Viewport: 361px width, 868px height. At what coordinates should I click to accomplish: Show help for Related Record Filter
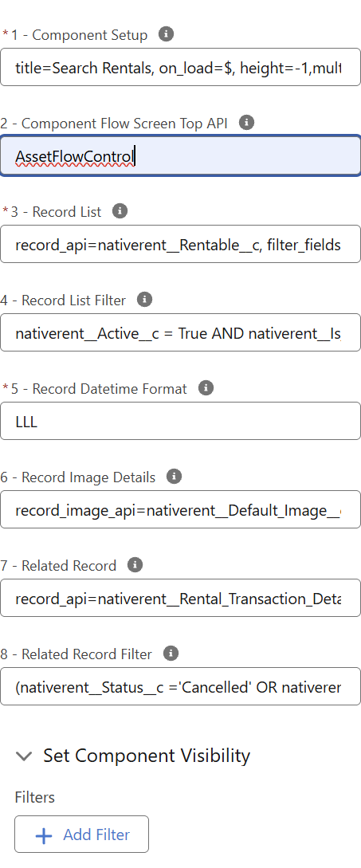(x=171, y=654)
